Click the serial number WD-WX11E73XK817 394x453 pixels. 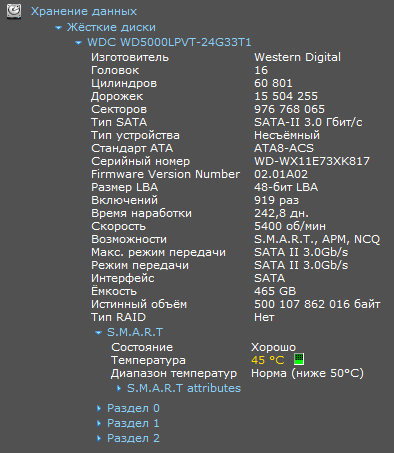pyautogui.click(x=312, y=161)
